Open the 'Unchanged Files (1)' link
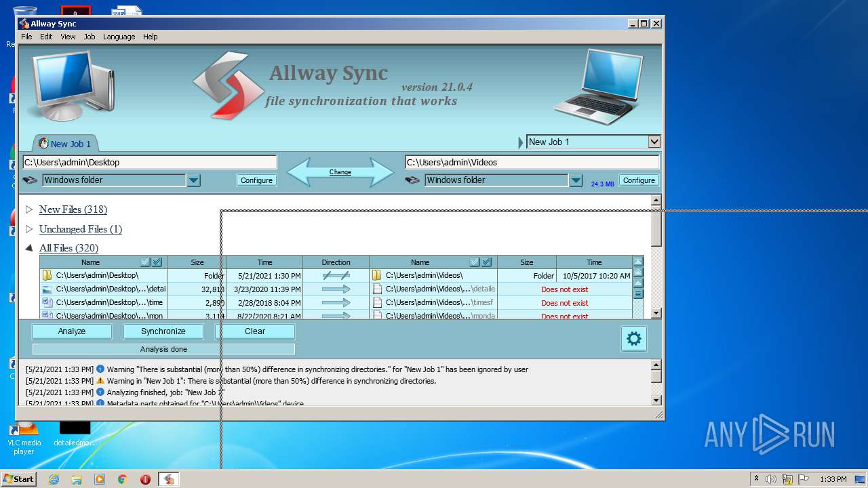 coord(81,229)
